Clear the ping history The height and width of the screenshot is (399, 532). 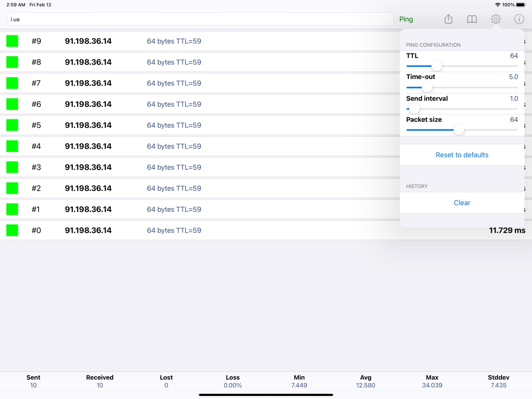tap(462, 203)
